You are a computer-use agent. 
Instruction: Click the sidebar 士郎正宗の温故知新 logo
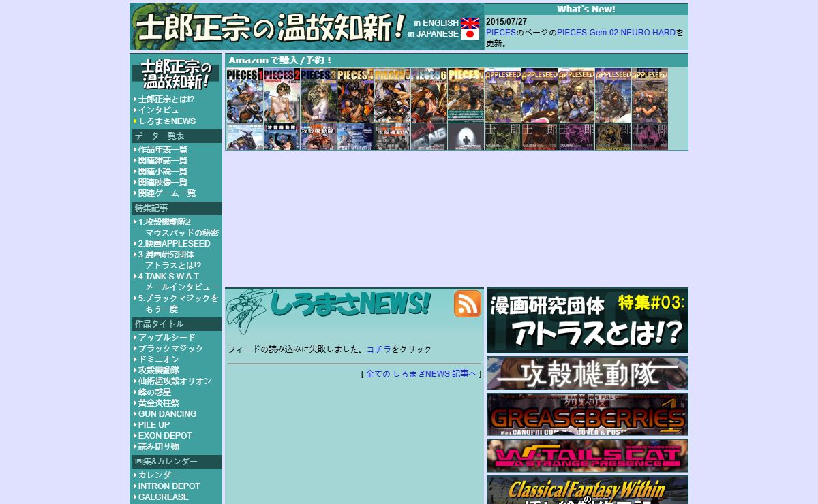tap(176, 74)
